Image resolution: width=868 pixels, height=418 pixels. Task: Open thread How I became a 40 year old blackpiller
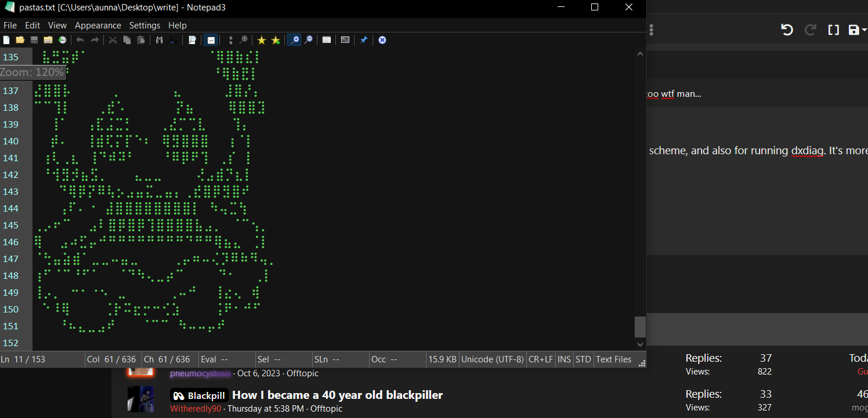coord(337,395)
